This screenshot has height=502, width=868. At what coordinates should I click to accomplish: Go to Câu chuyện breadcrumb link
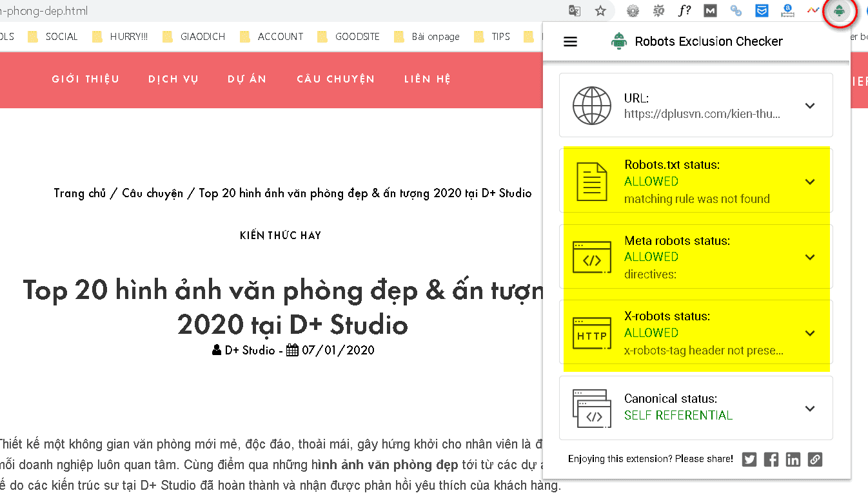153,193
